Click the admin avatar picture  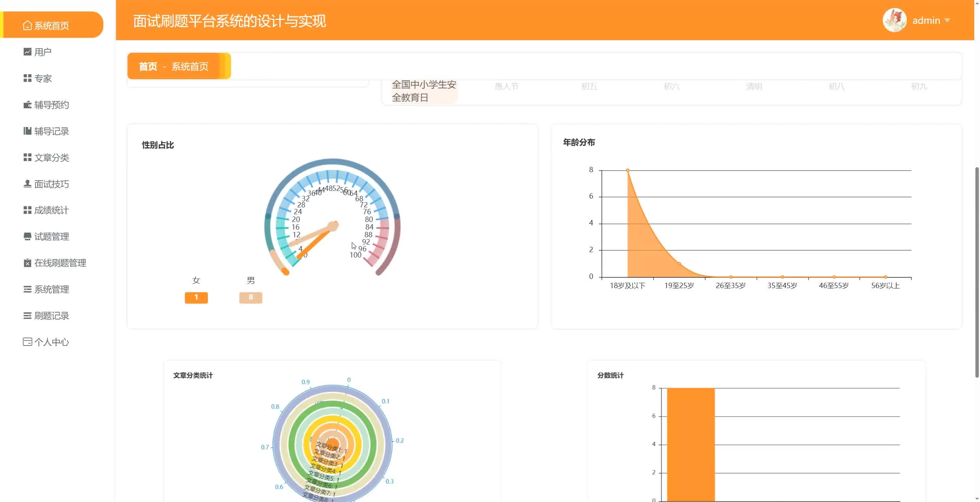pyautogui.click(x=894, y=20)
